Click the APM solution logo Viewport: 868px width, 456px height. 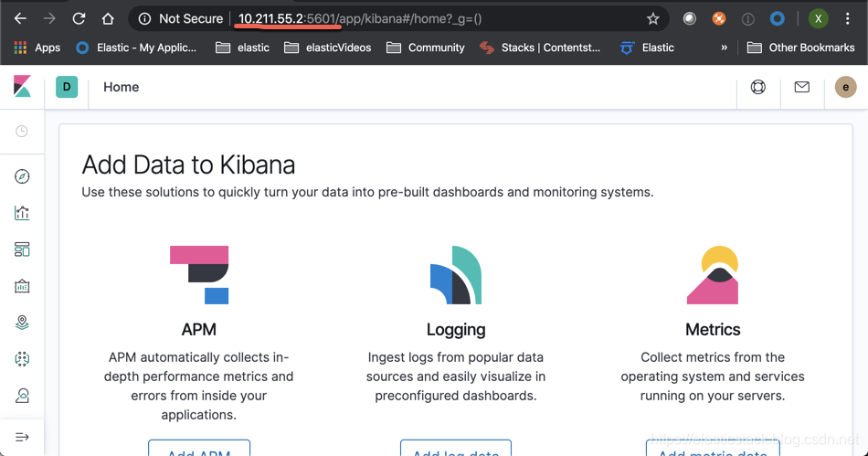[199, 275]
